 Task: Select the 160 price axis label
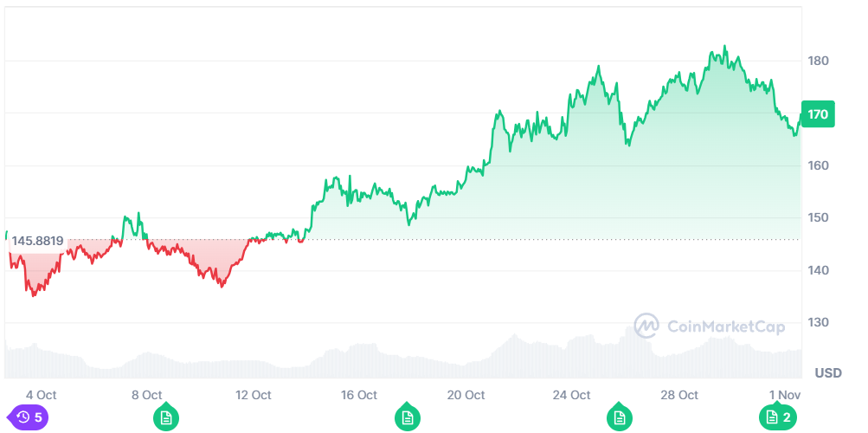819,165
